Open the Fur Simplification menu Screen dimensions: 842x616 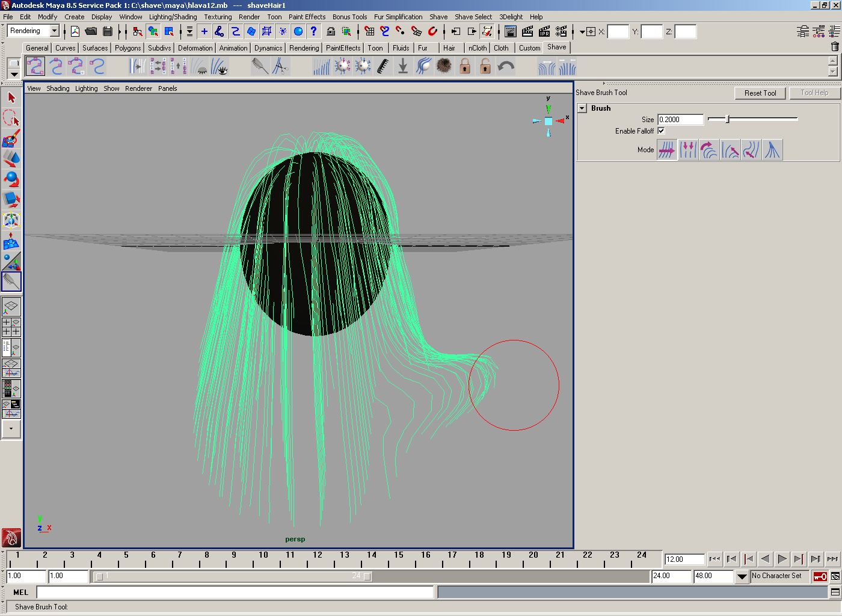pos(398,17)
